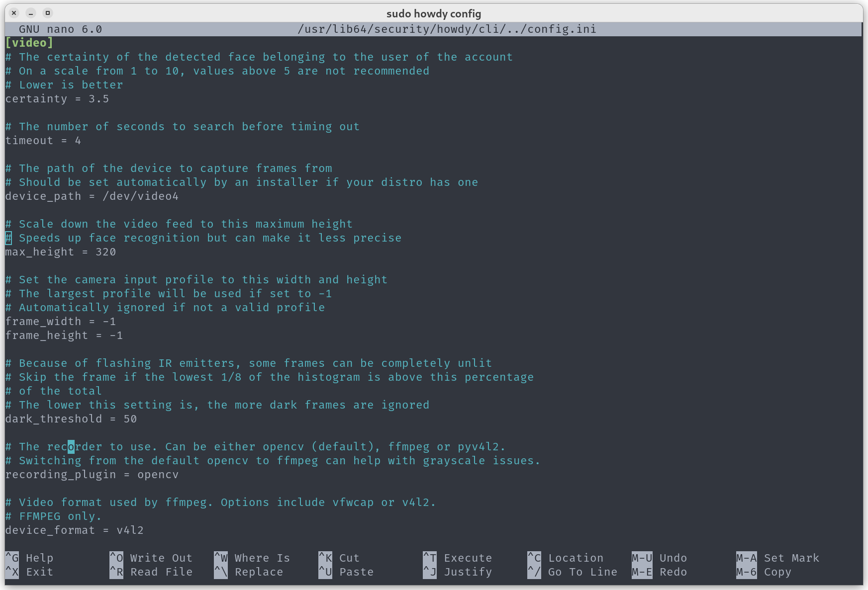The height and width of the screenshot is (590, 868).
Task: Click comment 'Skip the frame if the lowest 1/8'
Action: 269,377
